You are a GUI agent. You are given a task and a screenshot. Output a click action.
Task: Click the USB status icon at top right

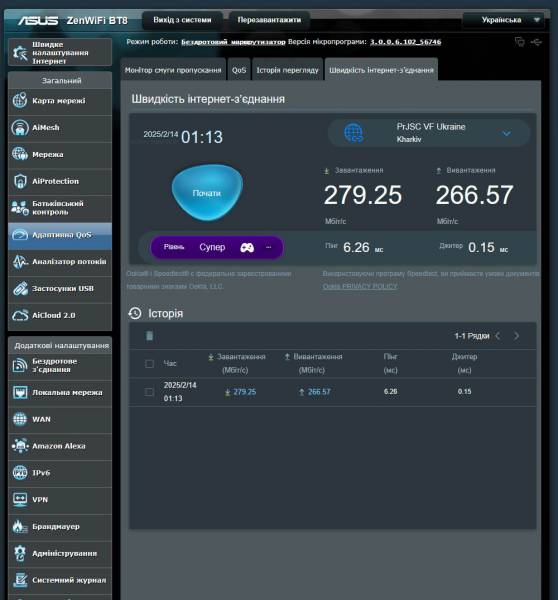[x=536, y=42]
